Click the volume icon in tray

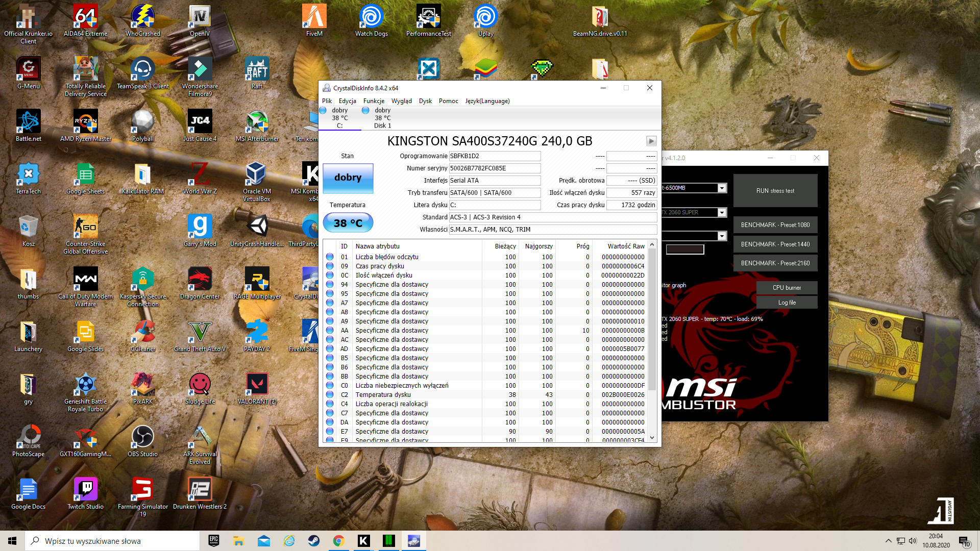913,541
